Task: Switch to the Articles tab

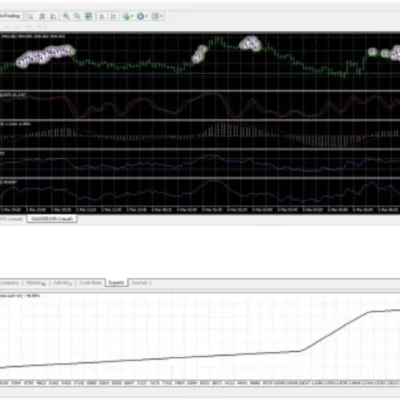Action: (x=62, y=283)
